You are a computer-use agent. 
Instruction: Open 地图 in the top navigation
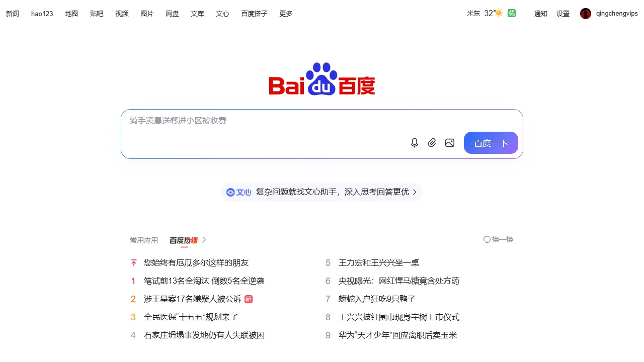tap(71, 14)
